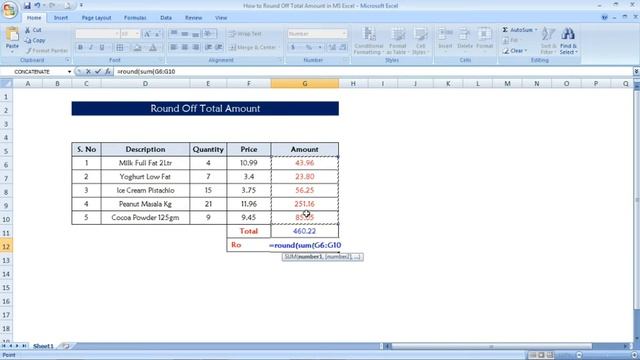The width and height of the screenshot is (640, 360).
Task: Cancel the formula entry
Action: point(88,71)
